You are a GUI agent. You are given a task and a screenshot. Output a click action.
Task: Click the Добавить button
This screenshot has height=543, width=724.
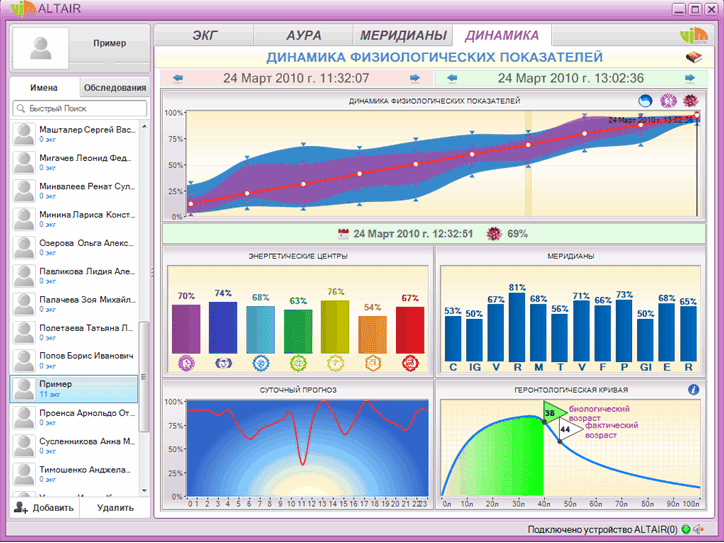coord(44,507)
